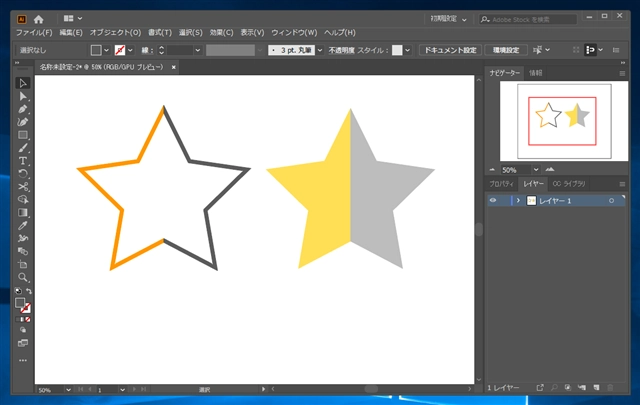
Task: Click the stroke swatch in control bar
Action: pyautogui.click(x=120, y=50)
